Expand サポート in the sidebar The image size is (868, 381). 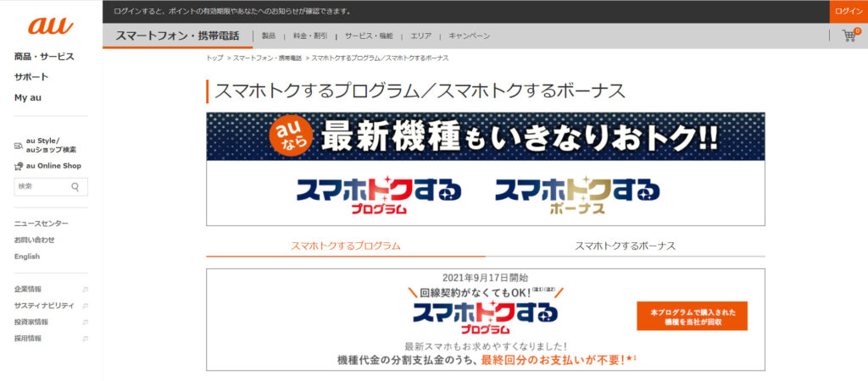coord(31,77)
